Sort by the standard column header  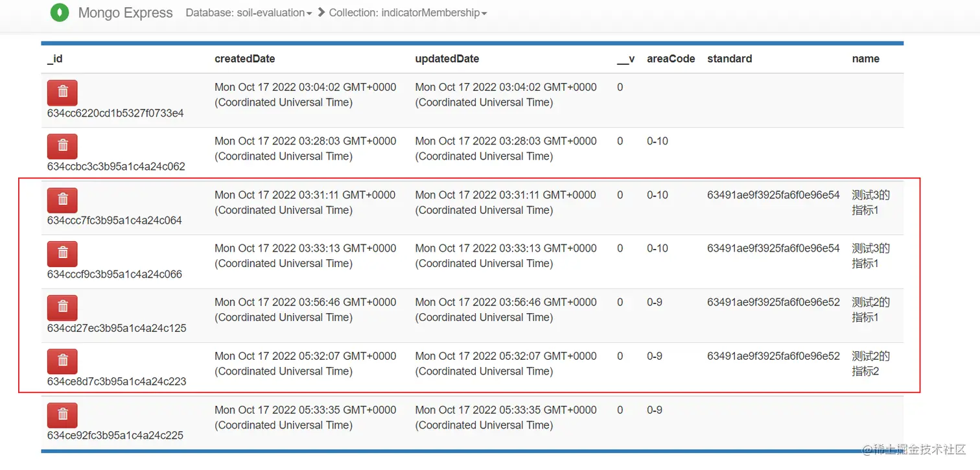coord(730,58)
